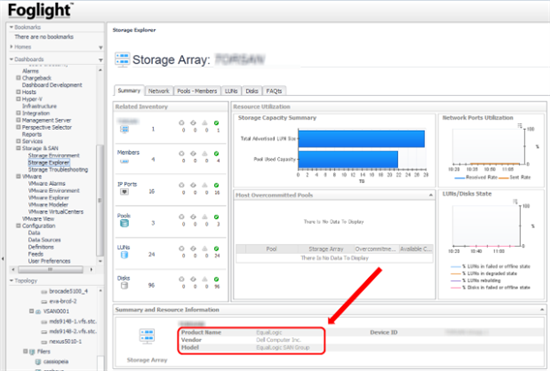Click Sent Rate legend swatch
This screenshot has height=371, width=550.
coord(504,178)
